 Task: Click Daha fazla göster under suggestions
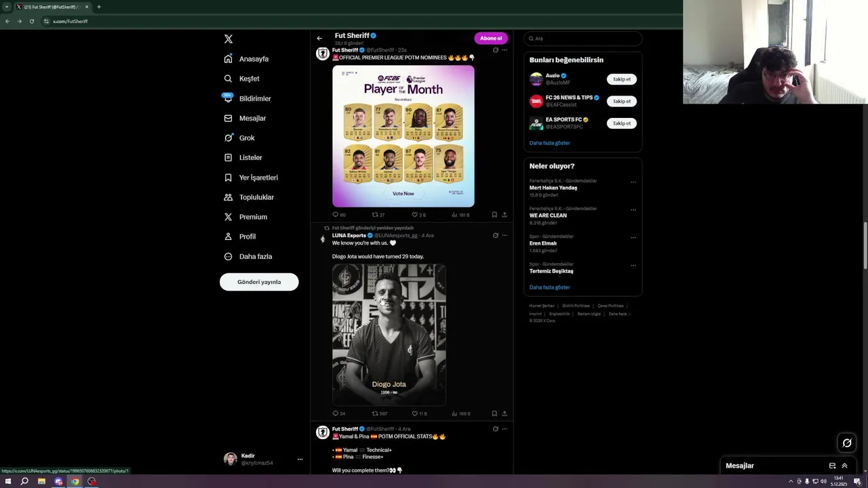549,143
